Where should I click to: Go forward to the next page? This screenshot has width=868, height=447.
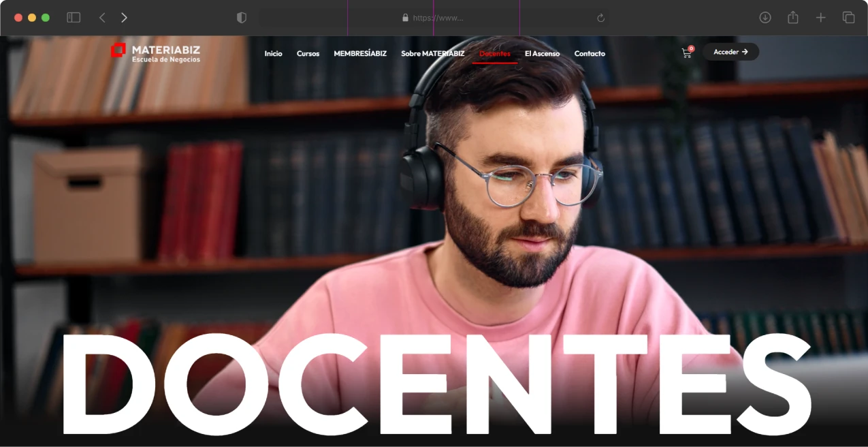coord(124,18)
